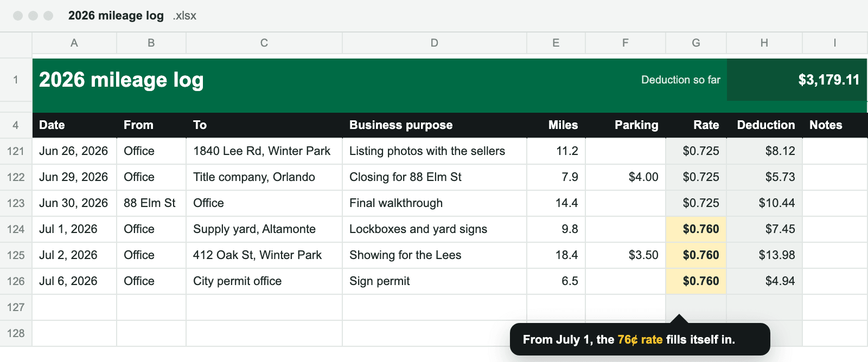
Task: Select highlighted $0.760 rate for Jul 1
Action: click(x=696, y=229)
